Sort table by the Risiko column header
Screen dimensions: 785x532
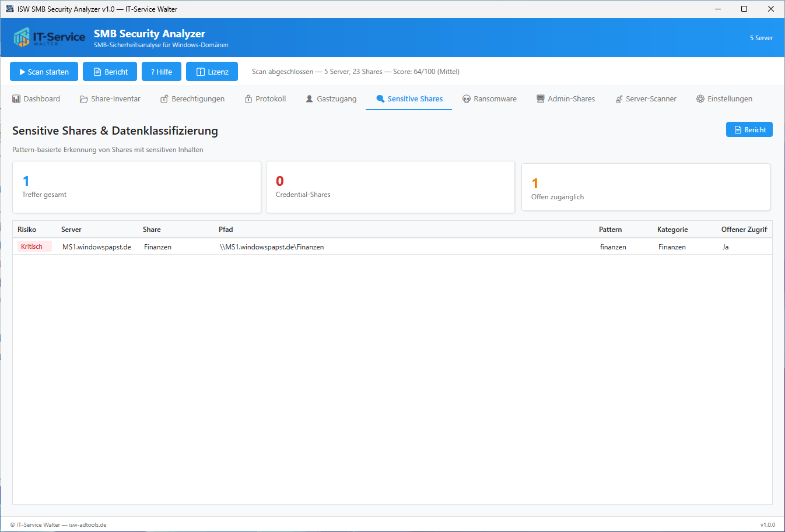click(27, 230)
